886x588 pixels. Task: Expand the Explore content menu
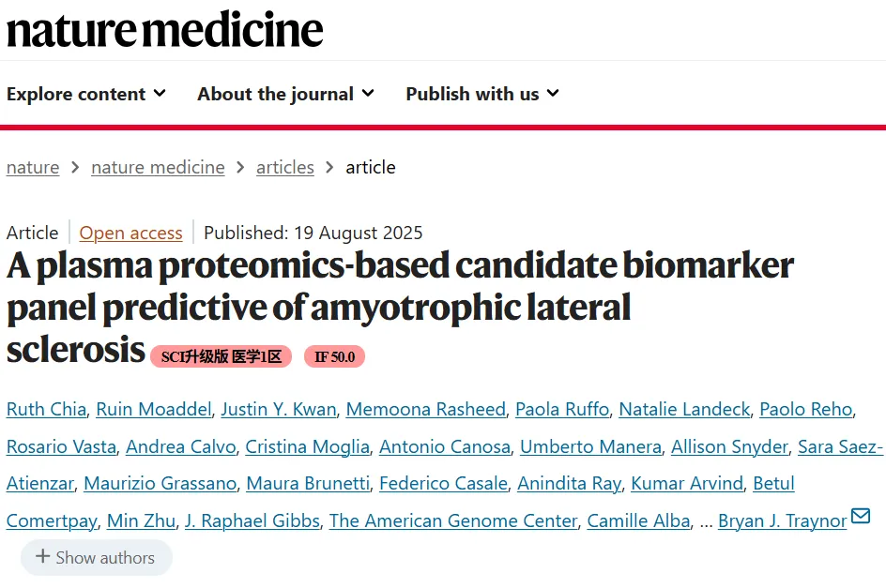pos(86,94)
